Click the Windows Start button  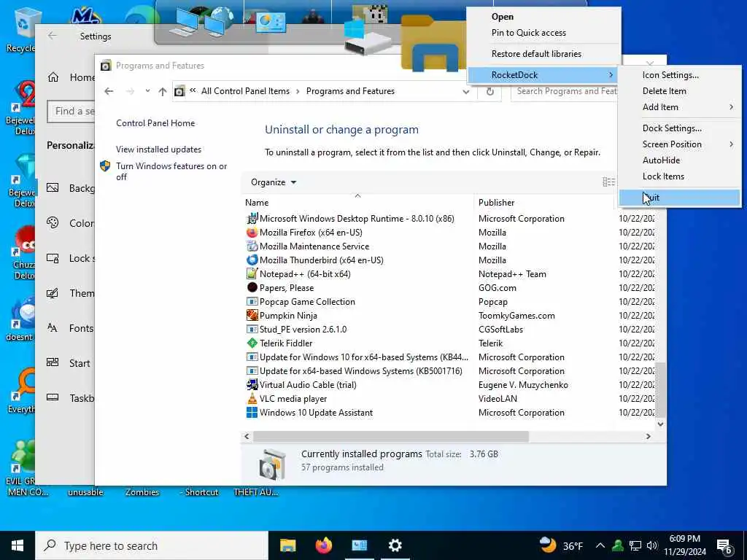[18, 545]
